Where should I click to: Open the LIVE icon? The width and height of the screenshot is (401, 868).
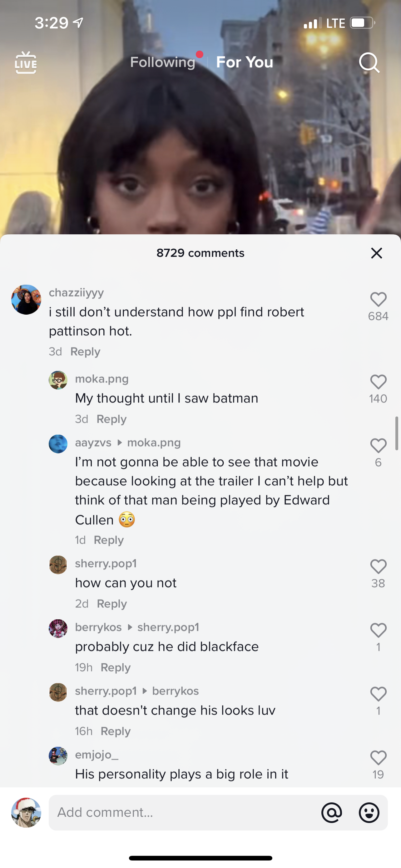[x=26, y=63]
